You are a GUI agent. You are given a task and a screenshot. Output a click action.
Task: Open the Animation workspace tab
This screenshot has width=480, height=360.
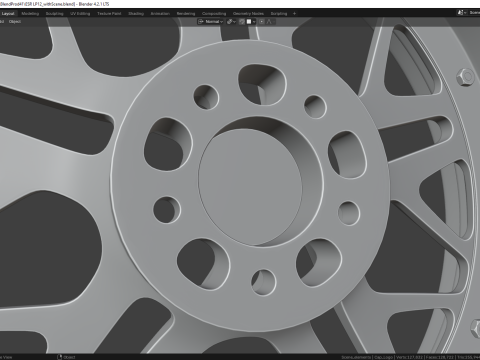coord(160,14)
